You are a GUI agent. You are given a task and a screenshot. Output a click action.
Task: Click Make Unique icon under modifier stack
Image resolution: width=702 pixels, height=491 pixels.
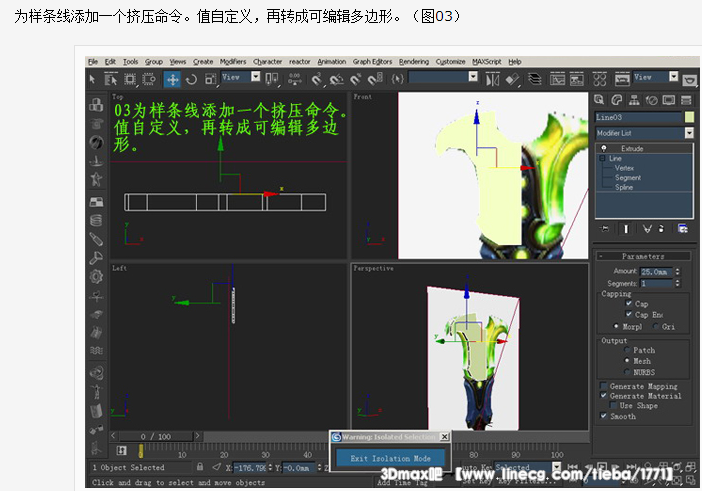click(647, 229)
